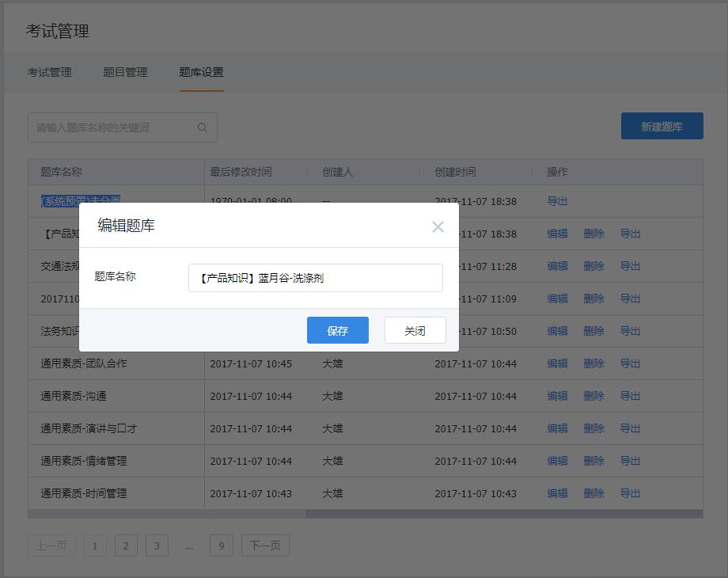Delete the 通用素质-沟通 question bank

point(593,396)
